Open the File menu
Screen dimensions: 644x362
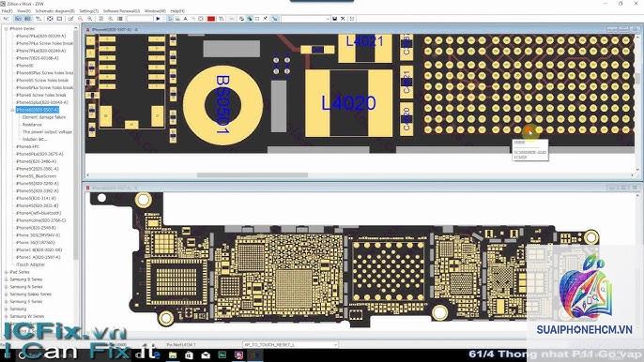click(x=7, y=11)
